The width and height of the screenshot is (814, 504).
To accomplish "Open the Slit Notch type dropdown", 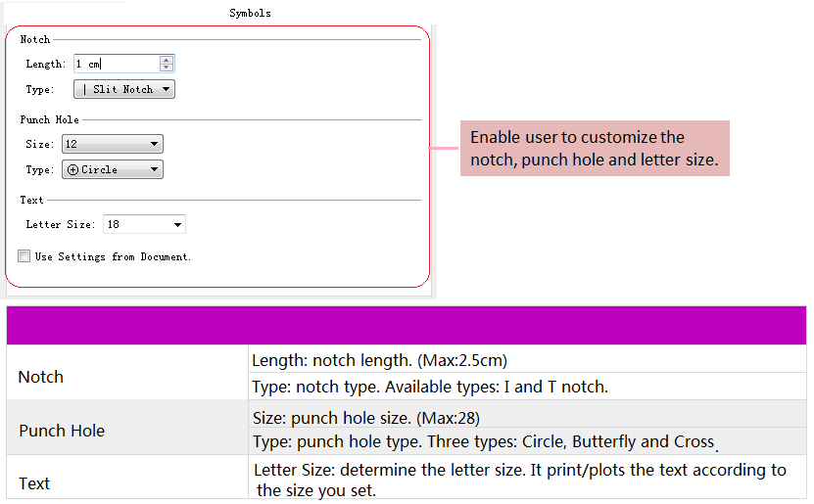I will pyautogui.click(x=124, y=89).
